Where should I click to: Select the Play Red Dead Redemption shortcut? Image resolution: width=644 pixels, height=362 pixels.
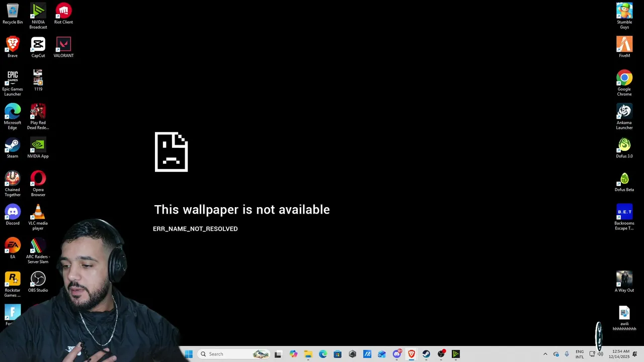[38, 117]
